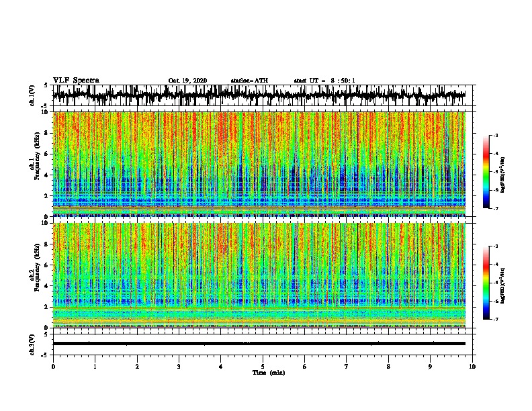Click the thick black ch.3 waveform trace
The height and width of the screenshot is (411, 532).
[x=259, y=344]
